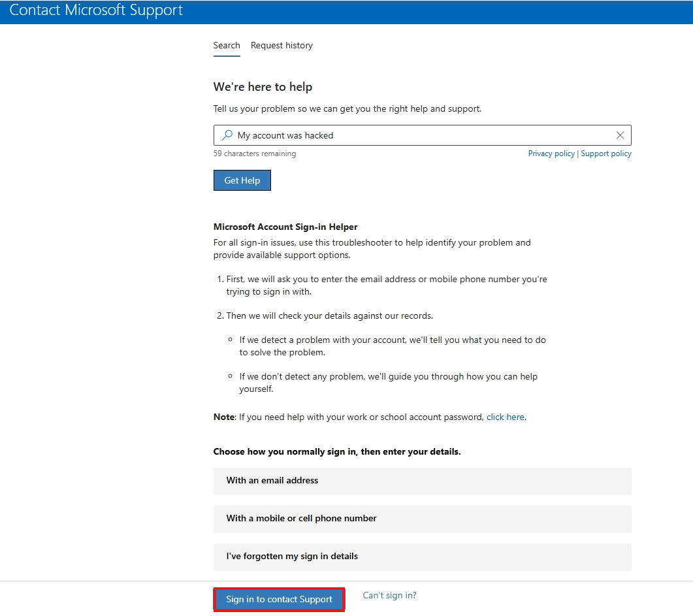Expand the 'With a mobile or cell phone number' option
The image size is (693, 616).
tap(422, 519)
